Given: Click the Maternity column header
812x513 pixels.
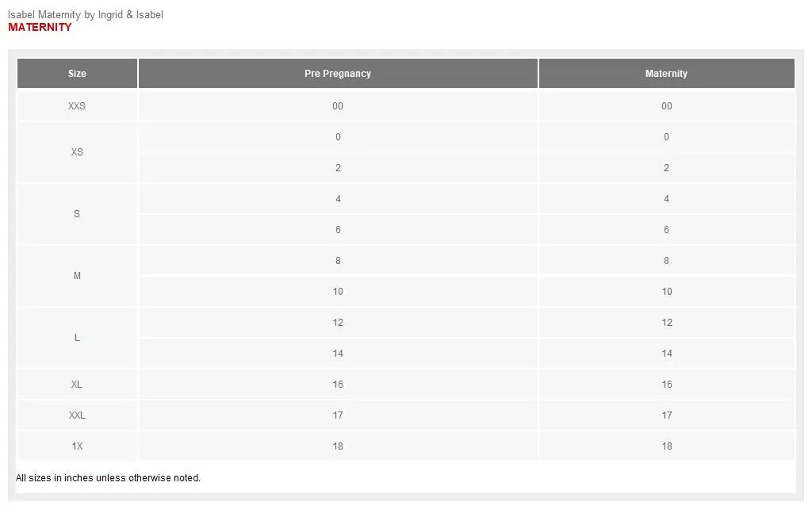Looking at the screenshot, I should [x=666, y=74].
